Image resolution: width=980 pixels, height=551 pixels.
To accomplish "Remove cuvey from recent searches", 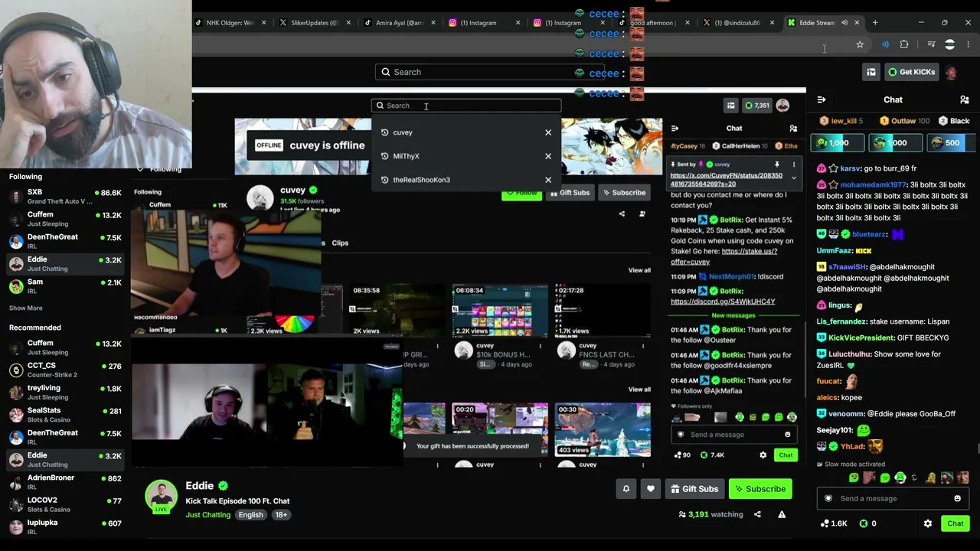I will coord(548,132).
